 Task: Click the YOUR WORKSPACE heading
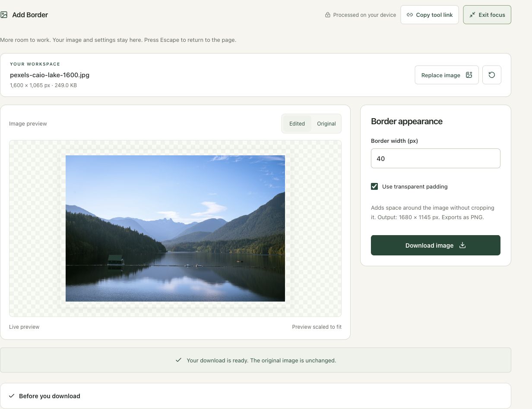click(x=35, y=64)
